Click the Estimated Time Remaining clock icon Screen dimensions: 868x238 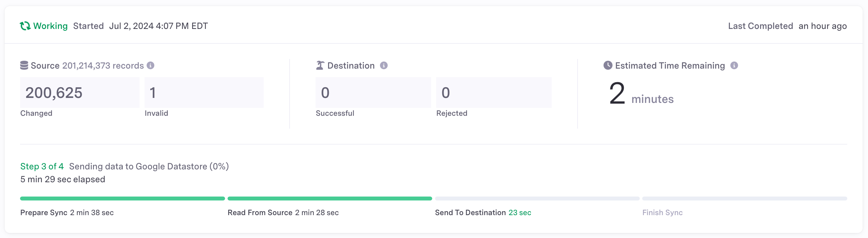[608, 65]
